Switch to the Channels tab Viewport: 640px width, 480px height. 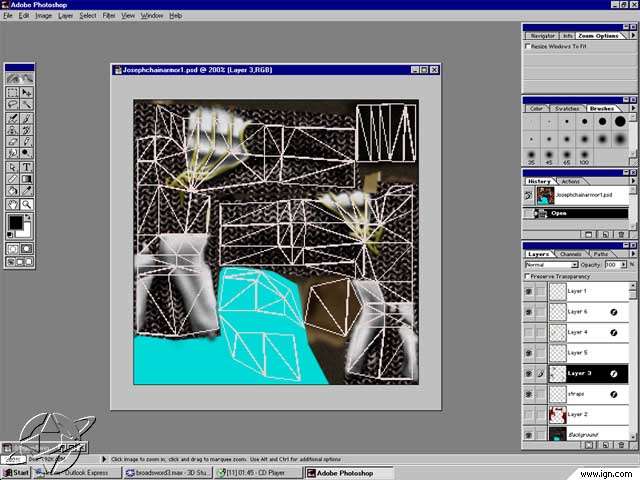[x=570, y=254]
